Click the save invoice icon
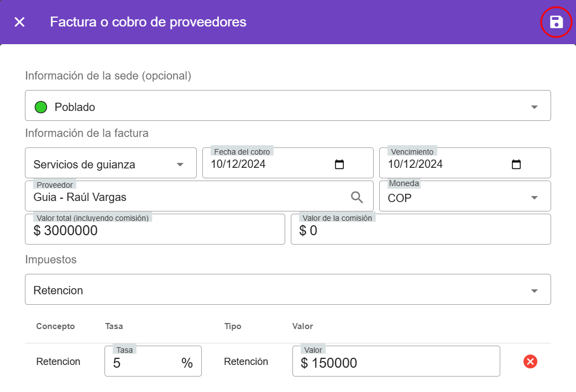Screen dimensions: 576x392 (556, 22)
